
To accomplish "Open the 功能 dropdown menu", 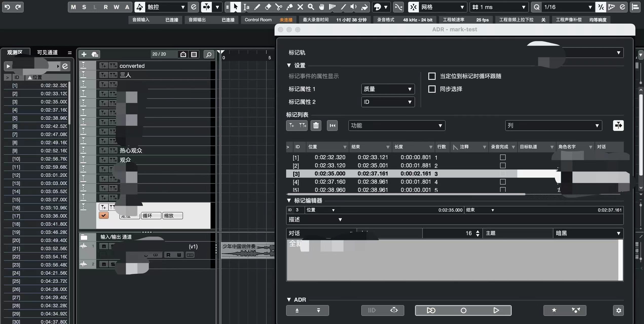I will pos(397,126).
